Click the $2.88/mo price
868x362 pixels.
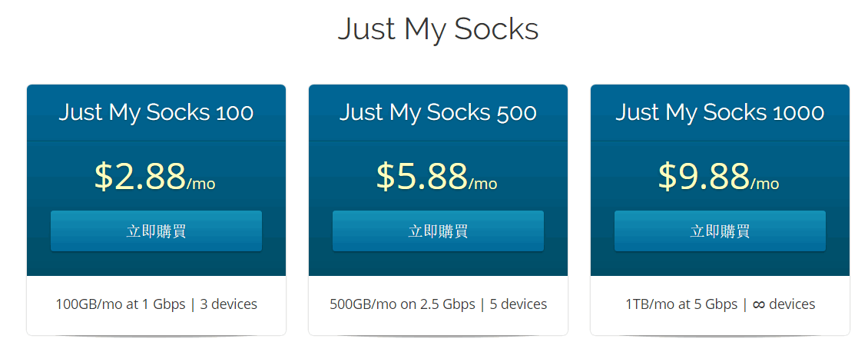coord(155,176)
